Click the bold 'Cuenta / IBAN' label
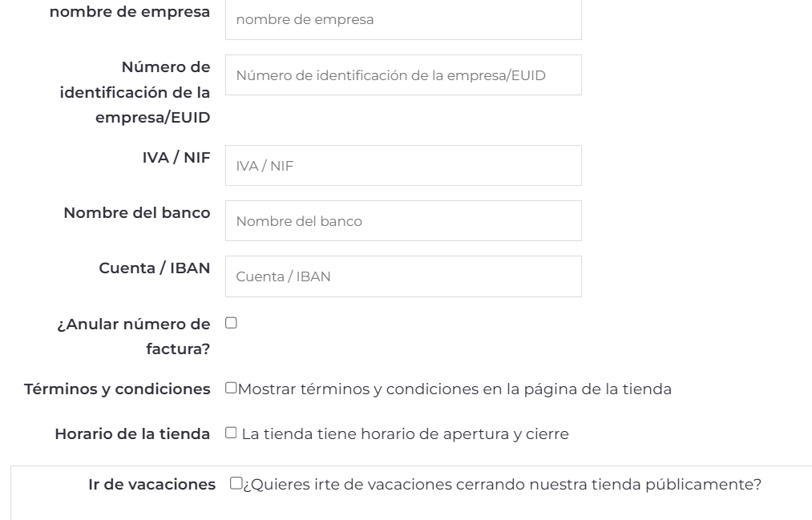Screen dimensions: 812x520 (x=155, y=268)
